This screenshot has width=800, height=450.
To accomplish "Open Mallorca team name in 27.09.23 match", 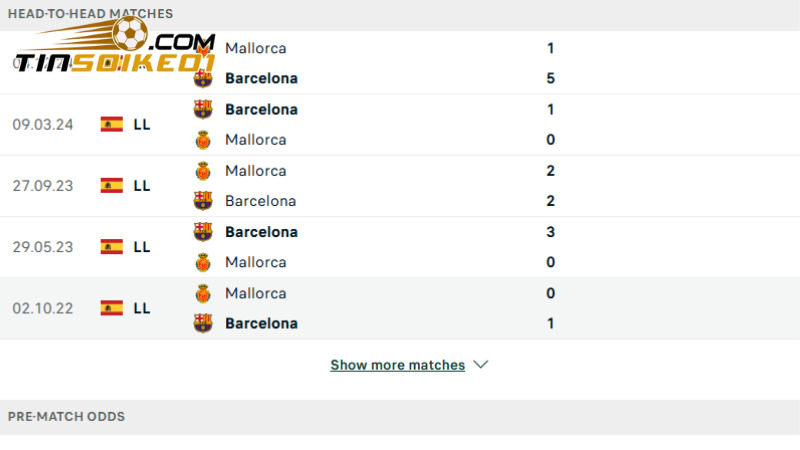I will pos(255,171).
